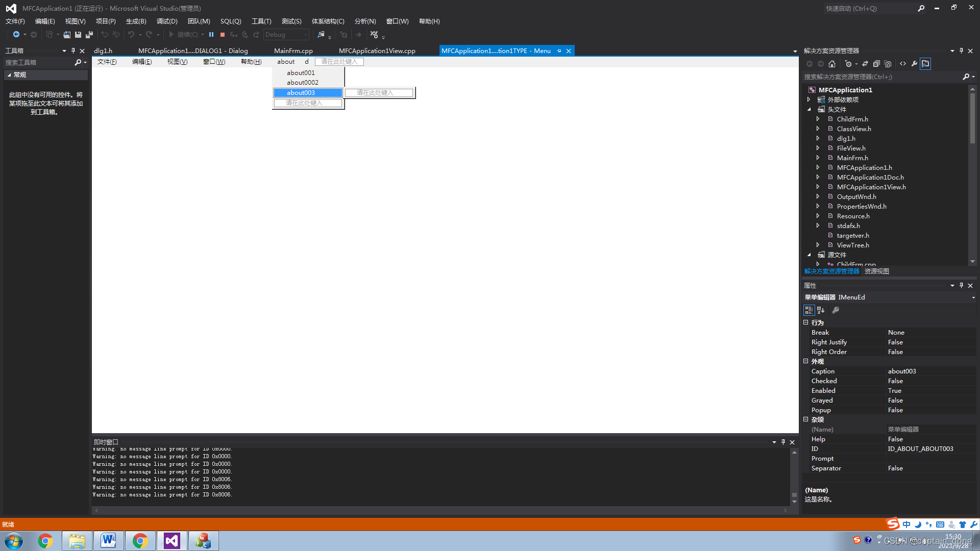Click the MainFrm.cpp tab
This screenshot has width=980, height=551.
tap(293, 51)
